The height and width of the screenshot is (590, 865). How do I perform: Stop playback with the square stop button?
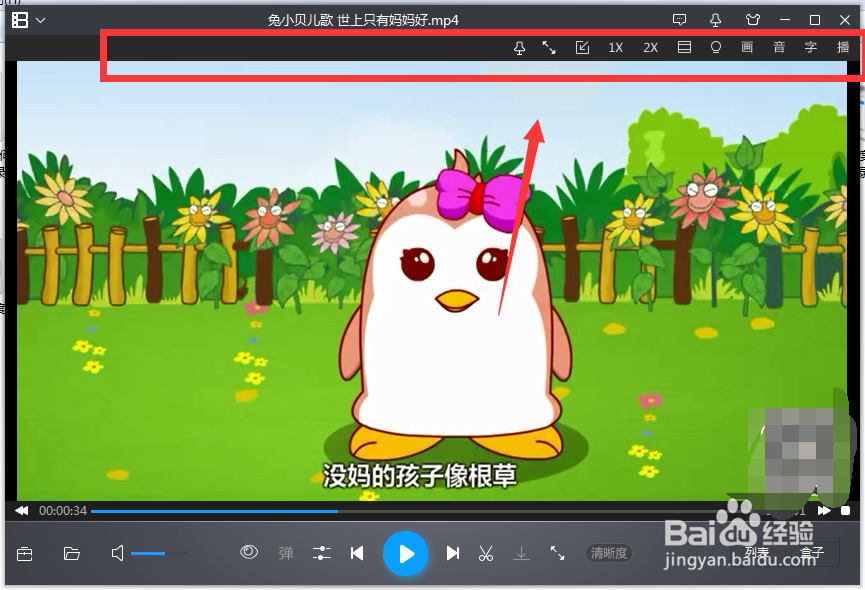(845, 511)
